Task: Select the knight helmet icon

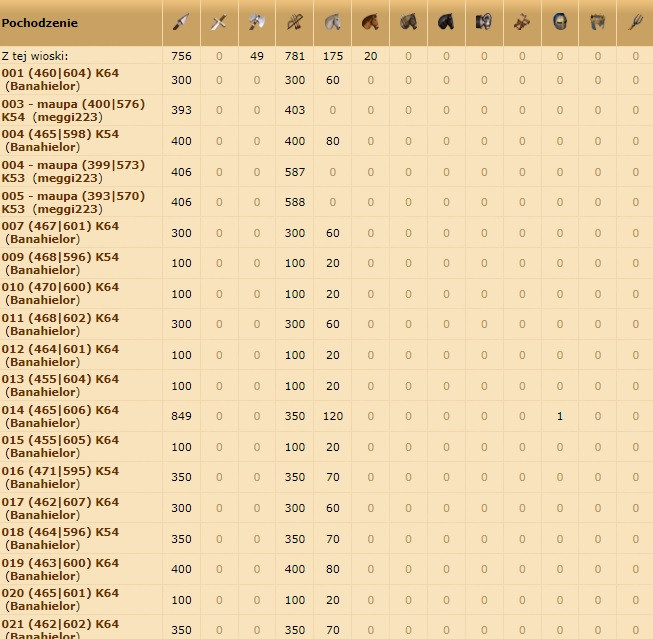Action: pyautogui.click(x=560, y=22)
